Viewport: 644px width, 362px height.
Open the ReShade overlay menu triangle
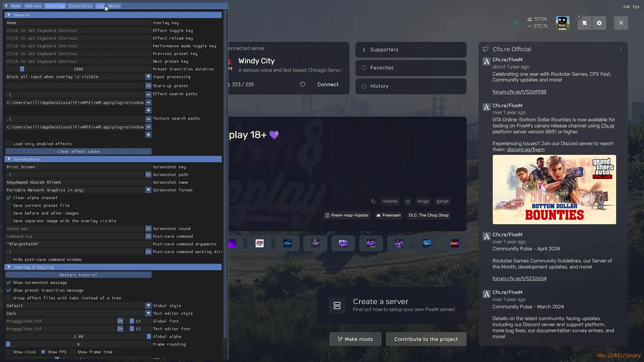click(6, 6)
